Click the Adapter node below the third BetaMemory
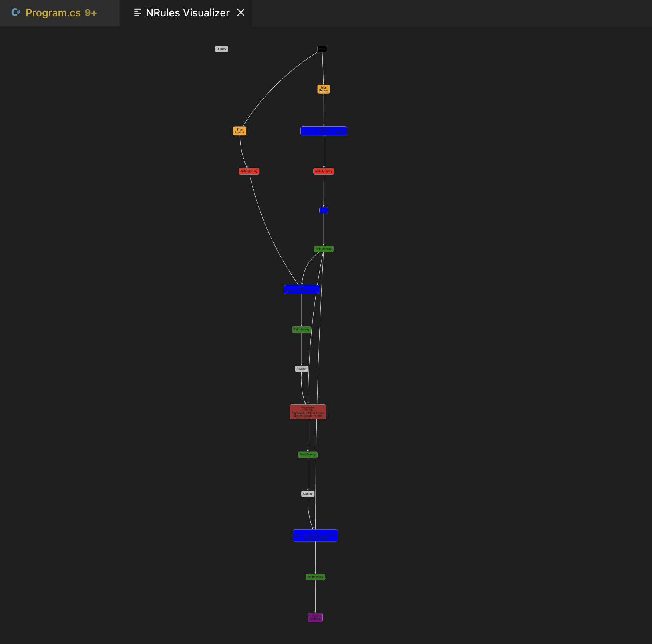The height and width of the screenshot is (644, 652). coord(308,493)
